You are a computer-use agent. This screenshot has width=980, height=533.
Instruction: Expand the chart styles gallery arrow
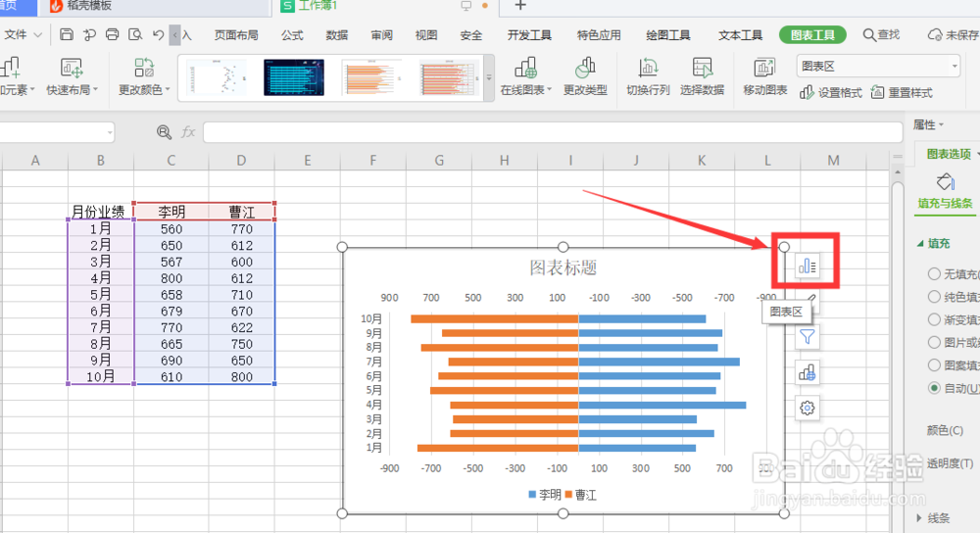point(489,78)
